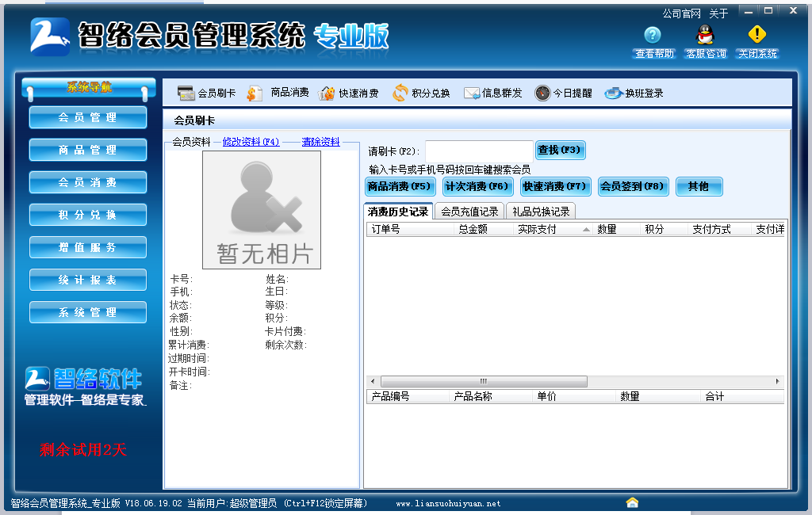
Task: Click the horizontal scrollbar thumb
Action: (x=484, y=381)
